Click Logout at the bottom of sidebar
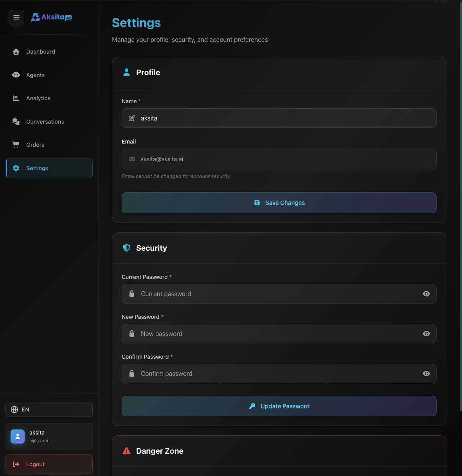The height and width of the screenshot is (476, 462). (x=49, y=464)
